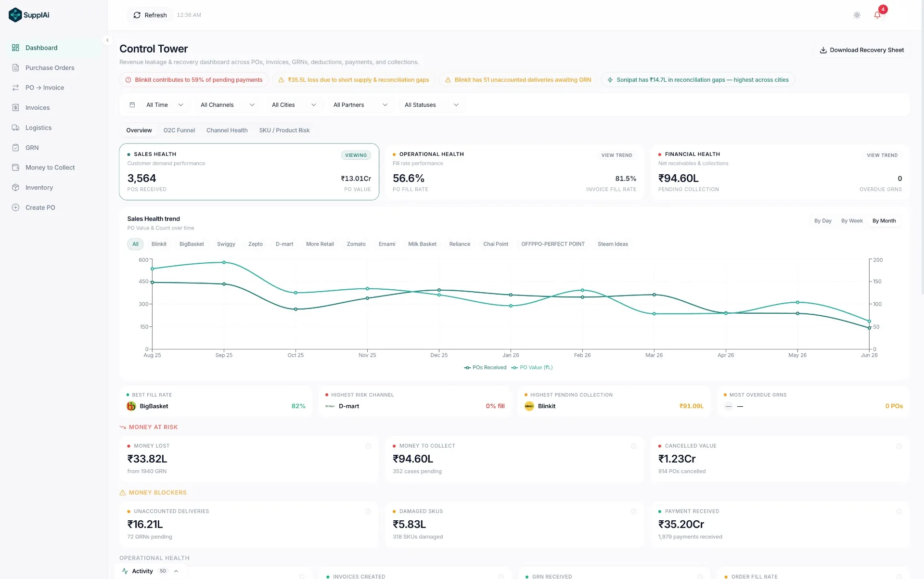Click the Blinkit logo in Highest Pending Collection

pos(529,406)
